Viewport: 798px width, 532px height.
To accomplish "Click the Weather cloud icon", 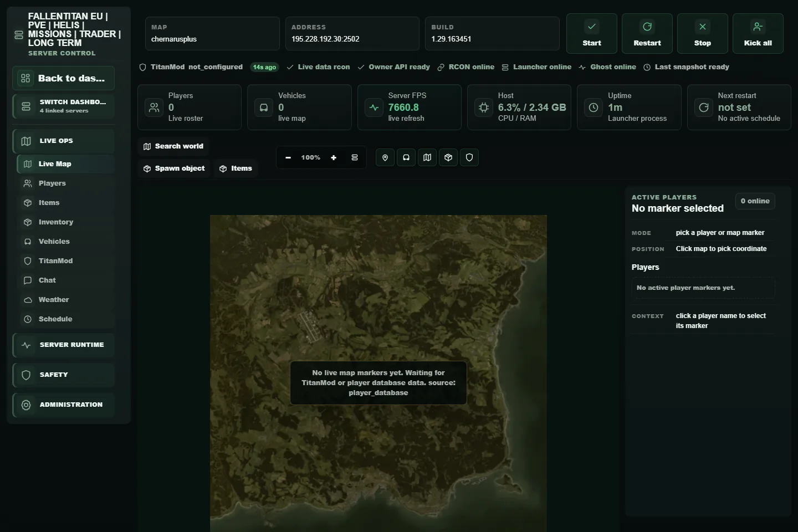I will [28, 300].
